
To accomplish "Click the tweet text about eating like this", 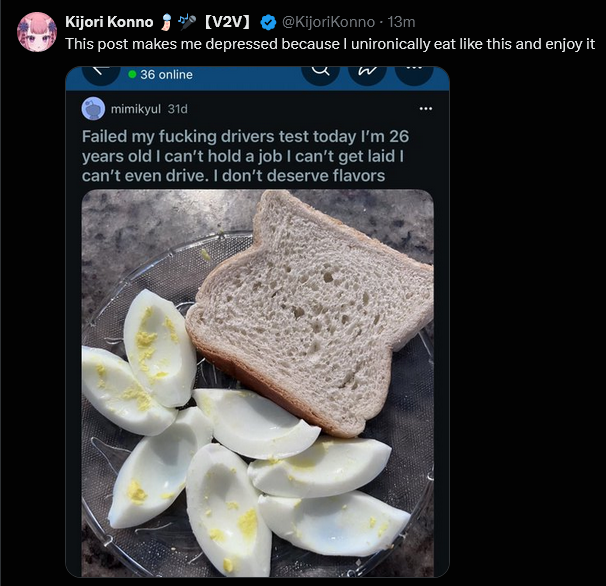I will tap(330, 44).
